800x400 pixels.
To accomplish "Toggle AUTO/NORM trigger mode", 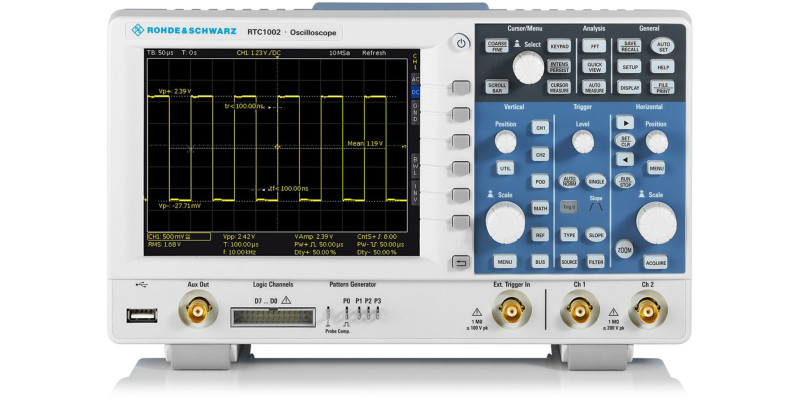I will click(x=569, y=181).
